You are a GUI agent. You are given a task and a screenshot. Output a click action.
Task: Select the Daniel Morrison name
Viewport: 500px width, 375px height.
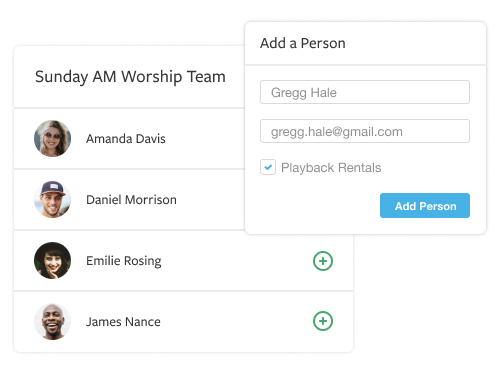pyautogui.click(x=131, y=200)
